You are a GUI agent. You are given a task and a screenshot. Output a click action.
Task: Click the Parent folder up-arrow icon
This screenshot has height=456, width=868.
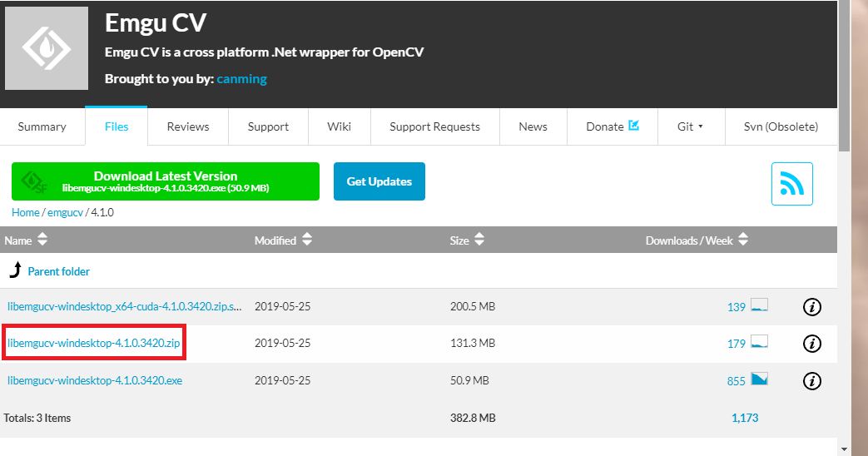16,270
